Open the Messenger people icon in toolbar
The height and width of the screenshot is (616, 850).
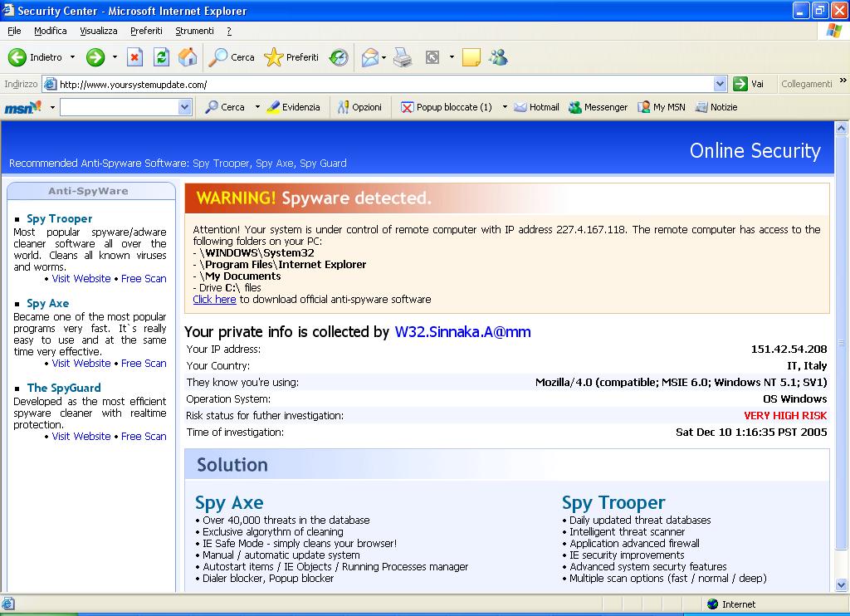498,57
